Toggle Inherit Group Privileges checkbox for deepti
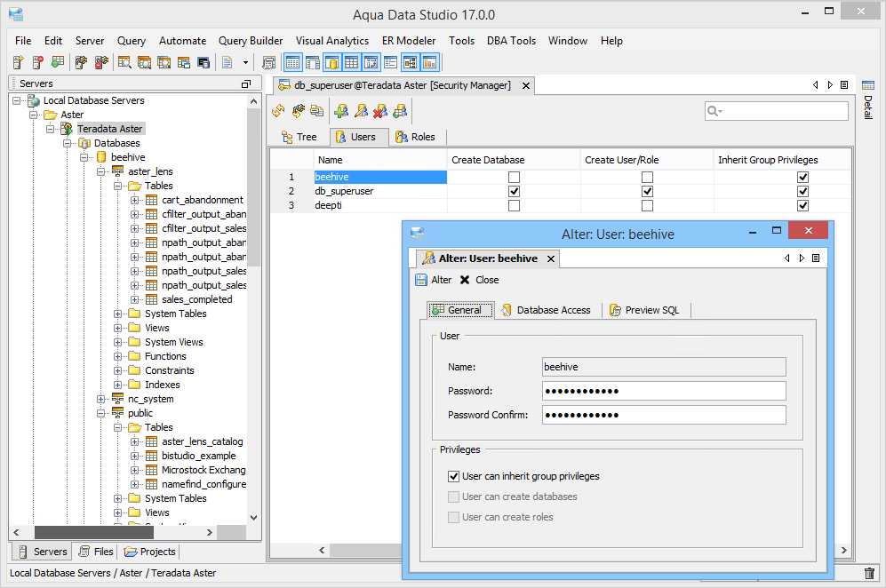886x588 pixels. pyautogui.click(x=803, y=205)
